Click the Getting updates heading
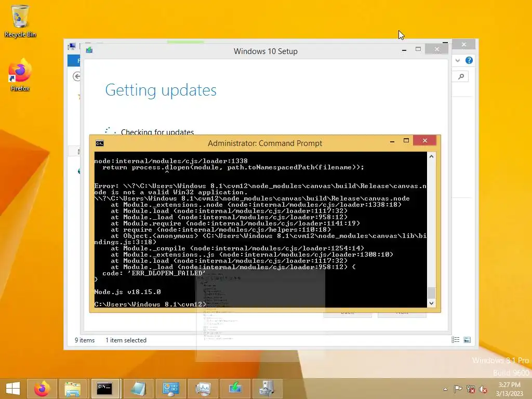Image resolution: width=532 pixels, height=399 pixels. tap(161, 90)
